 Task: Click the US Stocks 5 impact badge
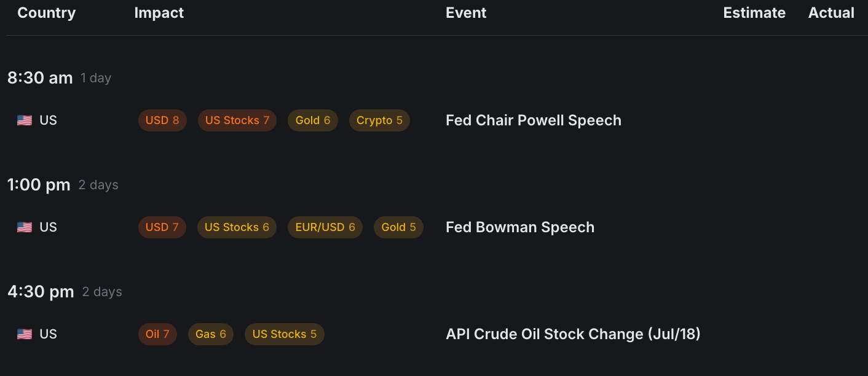[x=285, y=334]
